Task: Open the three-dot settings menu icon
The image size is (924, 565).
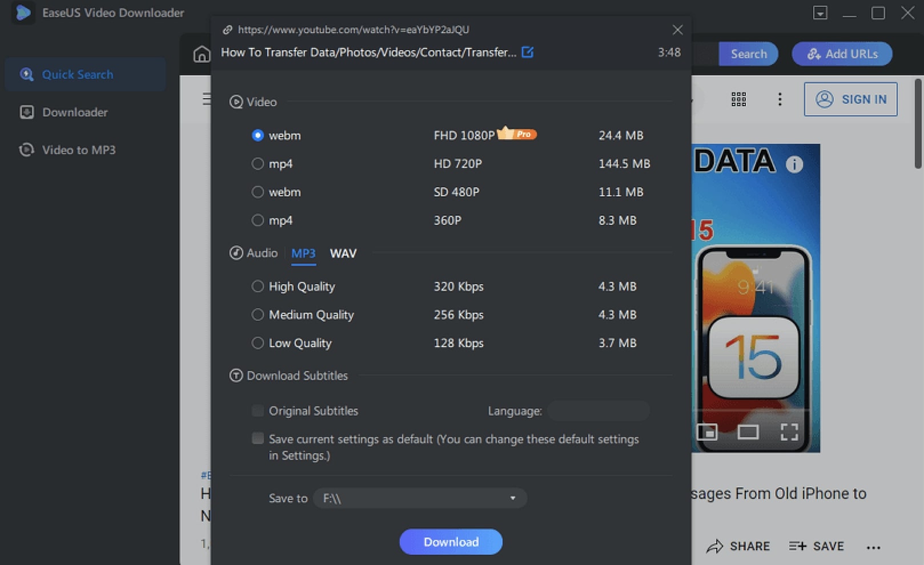Action: tap(780, 99)
